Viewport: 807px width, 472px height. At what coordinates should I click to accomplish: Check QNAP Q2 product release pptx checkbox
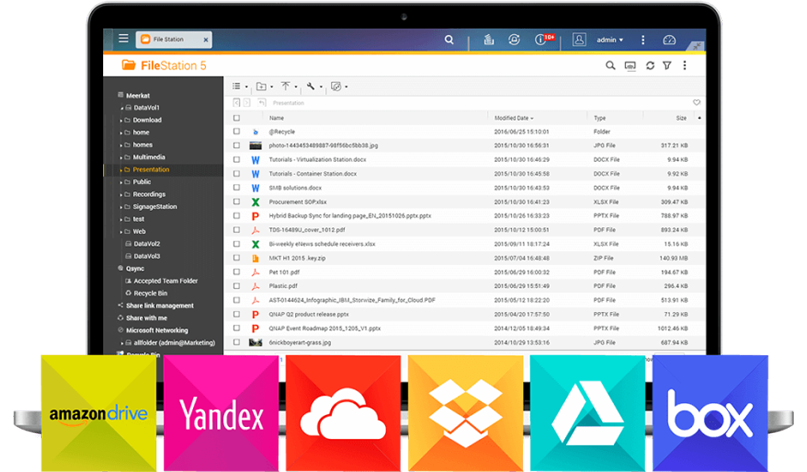(236, 314)
